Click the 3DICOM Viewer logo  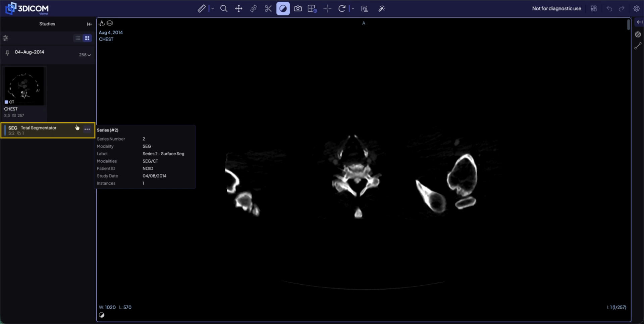(x=27, y=9)
